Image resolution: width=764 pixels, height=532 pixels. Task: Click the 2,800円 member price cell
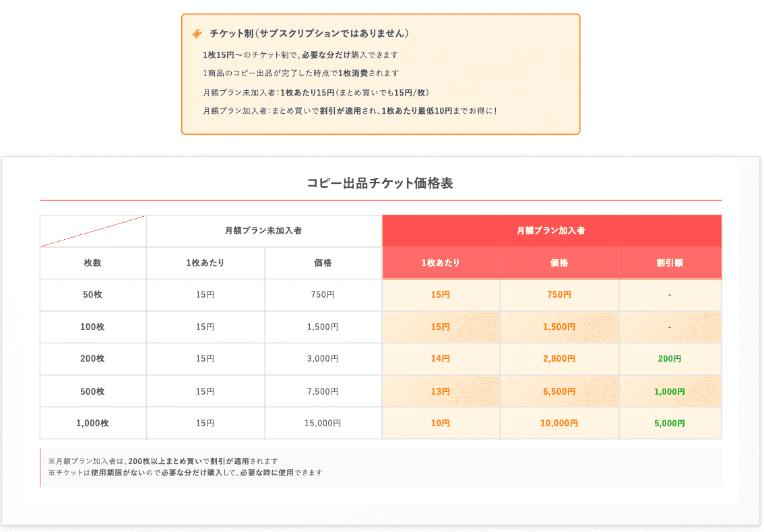click(559, 359)
